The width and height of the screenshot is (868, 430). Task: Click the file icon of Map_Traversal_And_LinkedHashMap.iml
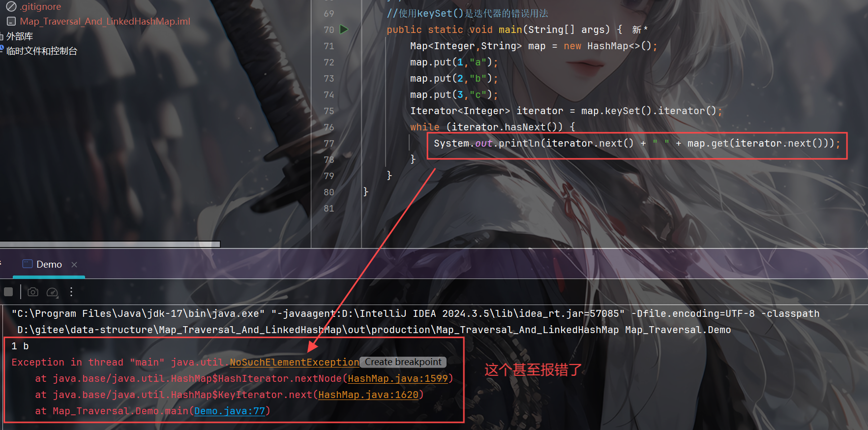[11, 21]
